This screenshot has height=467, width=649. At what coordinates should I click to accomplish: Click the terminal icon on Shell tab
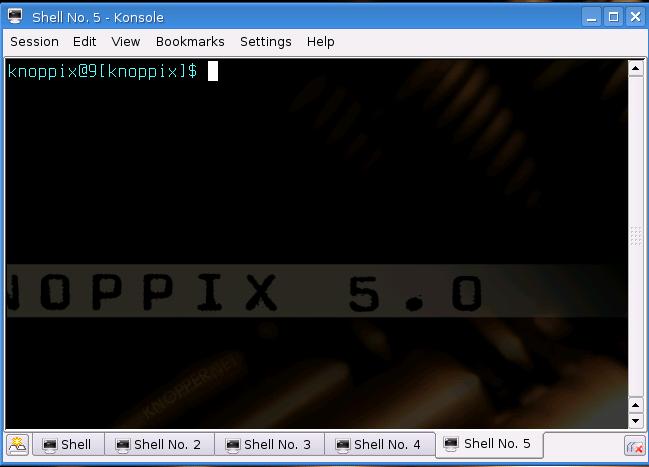point(49,445)
